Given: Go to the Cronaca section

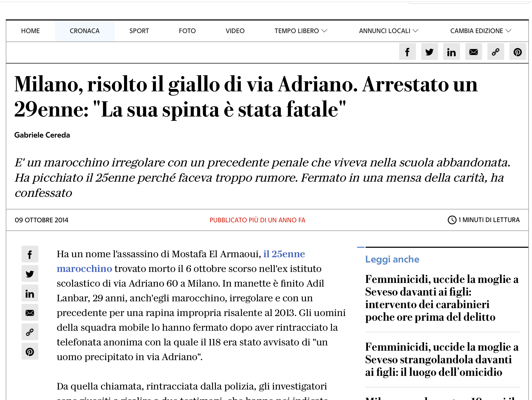Looking at the screenshot, I should point(85,31).
